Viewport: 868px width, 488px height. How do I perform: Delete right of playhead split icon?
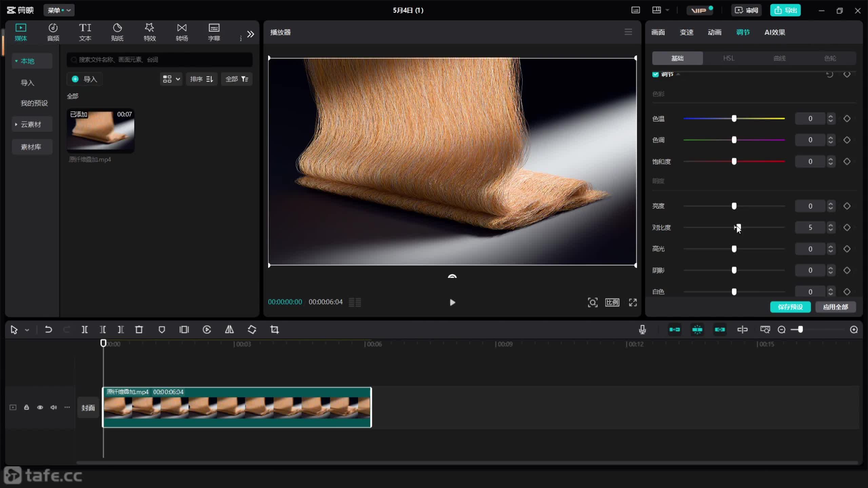(121, 329)
